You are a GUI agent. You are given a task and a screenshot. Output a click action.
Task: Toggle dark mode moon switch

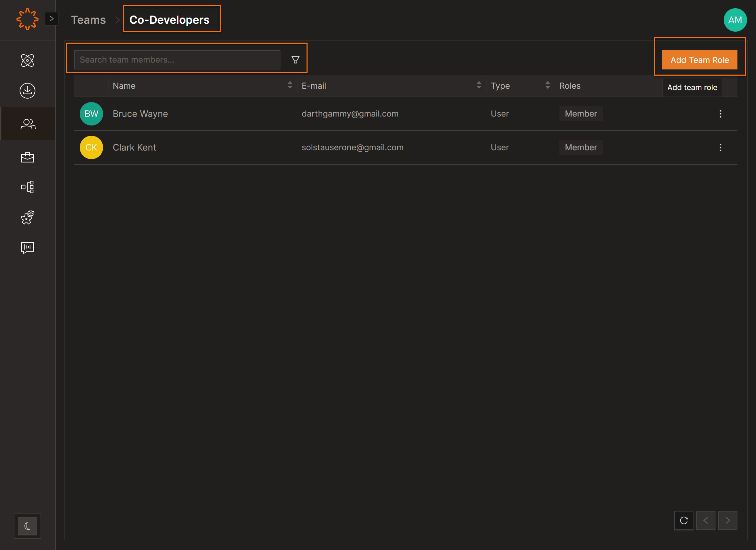[27, 526]
